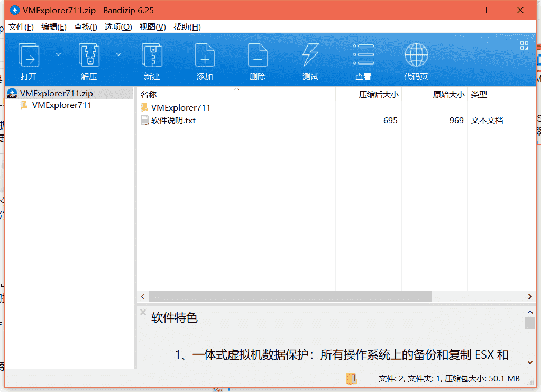This screenshot has width=541, height=392.
Task: Expand the Extract button dropdown arrow
Action: click(x=118, y=54)
